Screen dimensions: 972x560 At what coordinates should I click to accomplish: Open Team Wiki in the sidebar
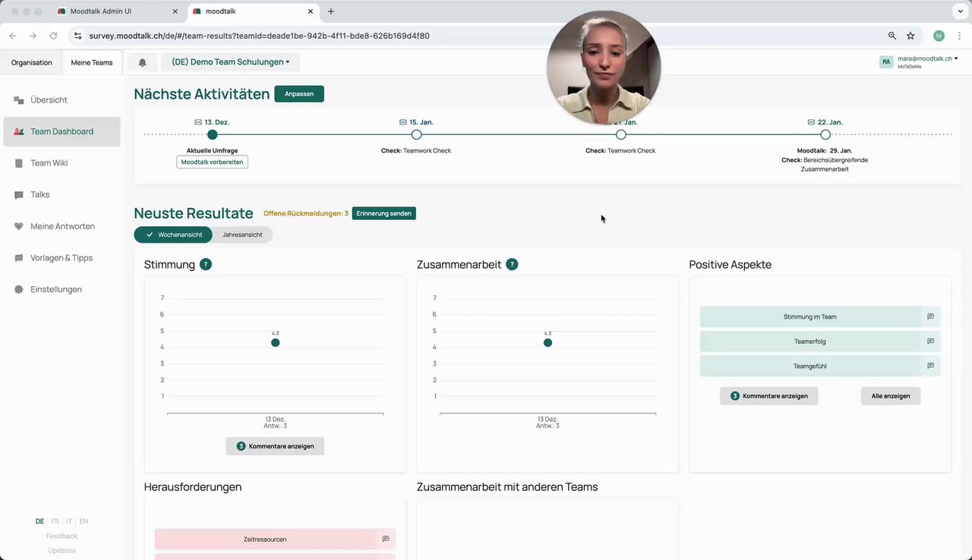[62, 163]
